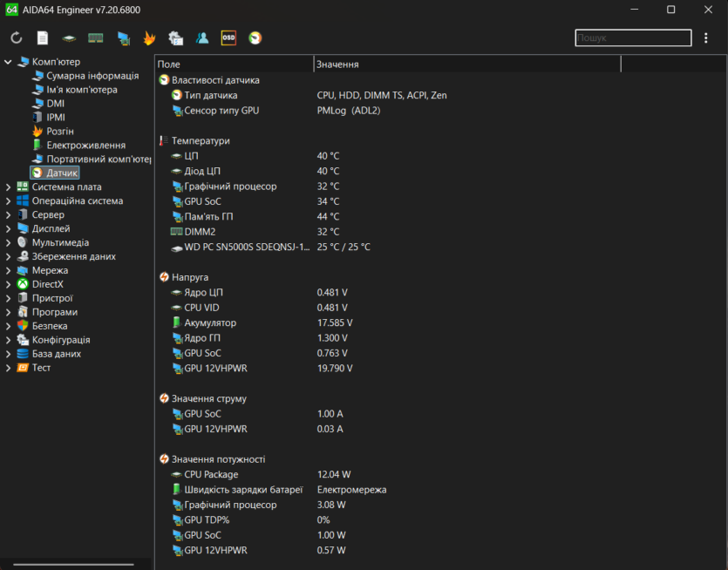This screenshot has height=570, width=728.
Task: Click the Поле column header
Action: [x=234, y=64]
